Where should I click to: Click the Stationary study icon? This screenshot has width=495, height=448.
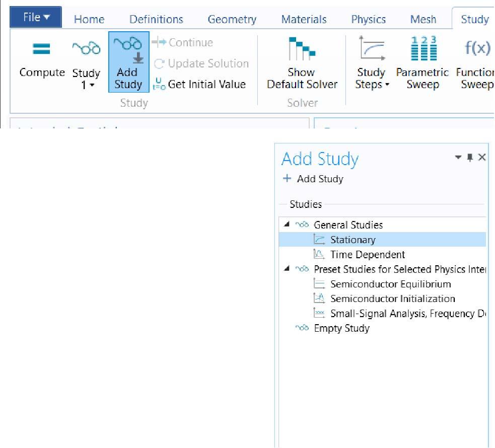click(319, 239)
